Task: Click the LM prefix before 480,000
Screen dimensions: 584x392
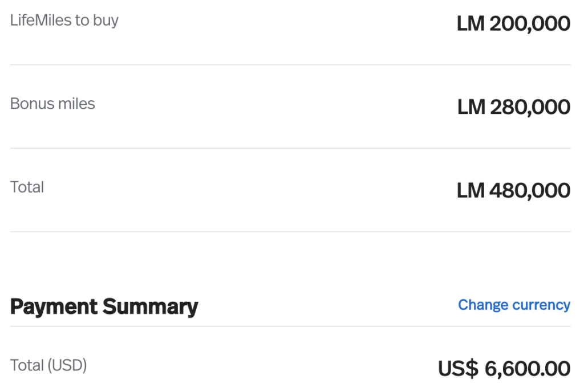Action: click(471, 190)
